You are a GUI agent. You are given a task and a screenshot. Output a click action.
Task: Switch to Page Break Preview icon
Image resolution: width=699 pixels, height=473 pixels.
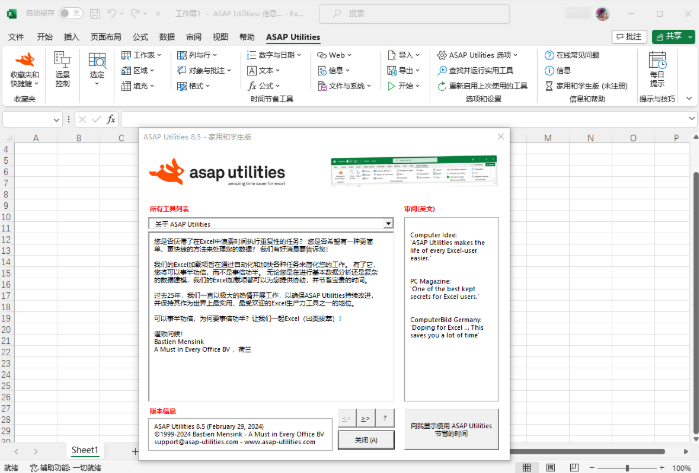(575, 468)
